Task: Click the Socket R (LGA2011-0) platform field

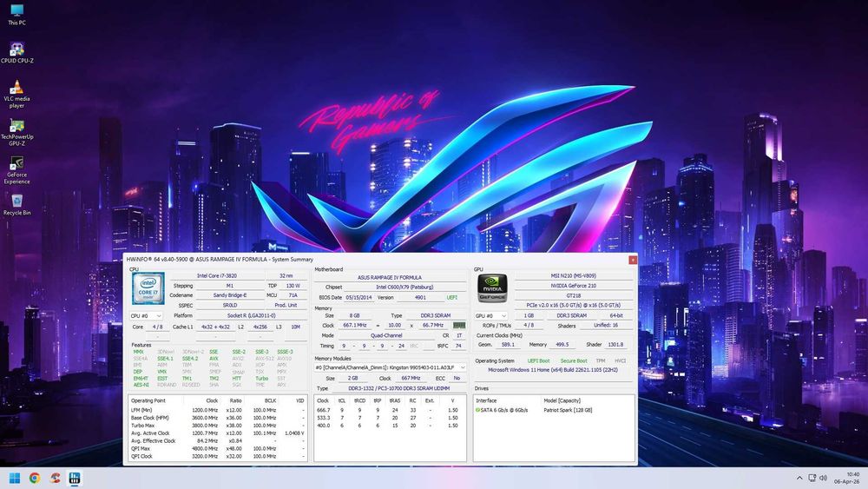Action: point(252,315)
